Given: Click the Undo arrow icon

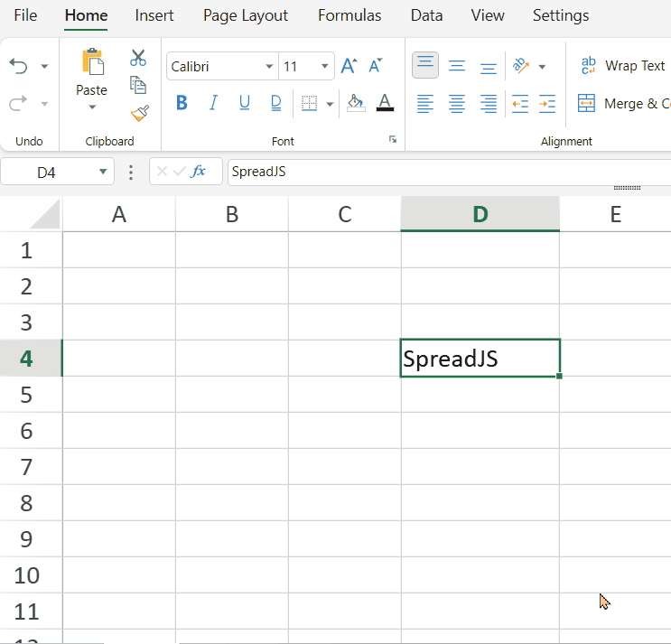Looking at the screenshot, I should (x=18, y=66).
